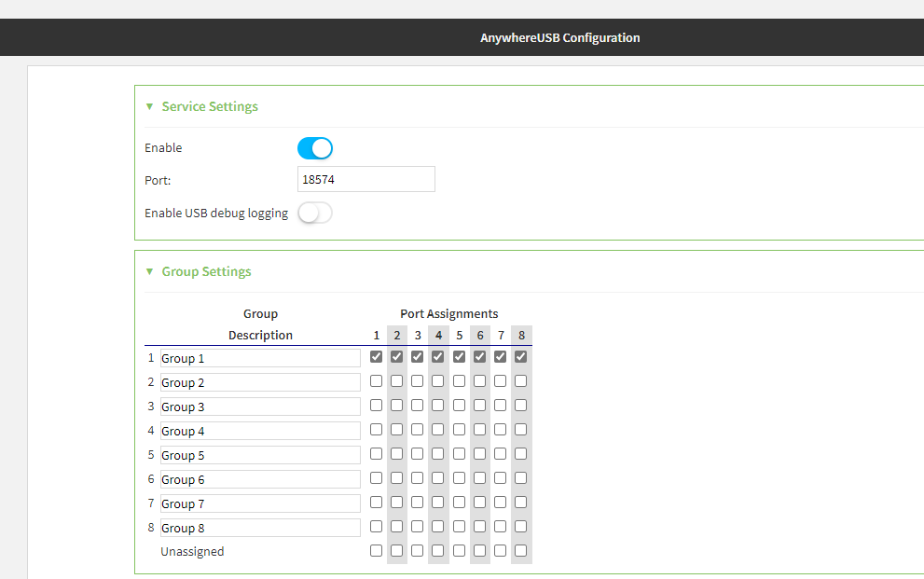This screenshot has width=924, height=579.
Task: Uncheck port 5 for Group 1
Action: click(x=459, y=356)
